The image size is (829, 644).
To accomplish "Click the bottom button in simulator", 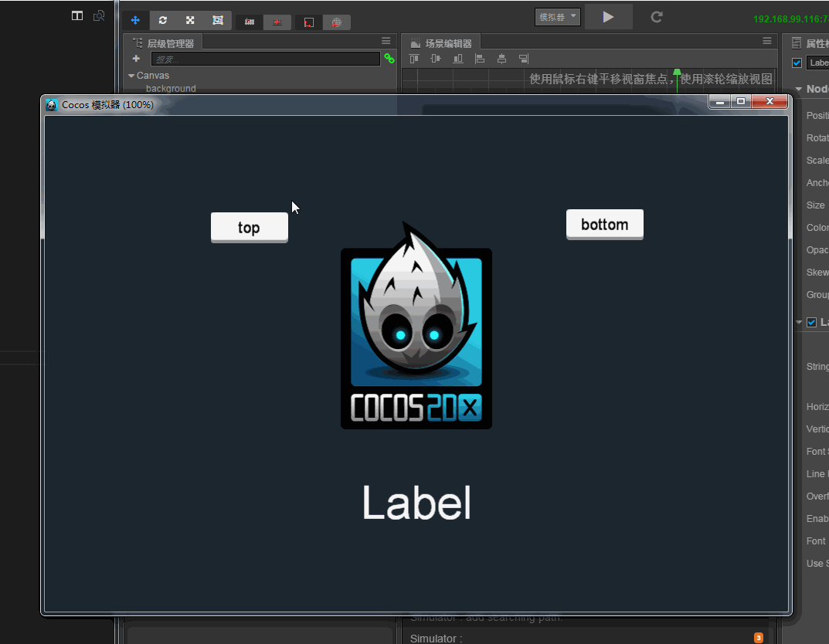I will coord(604,225).
